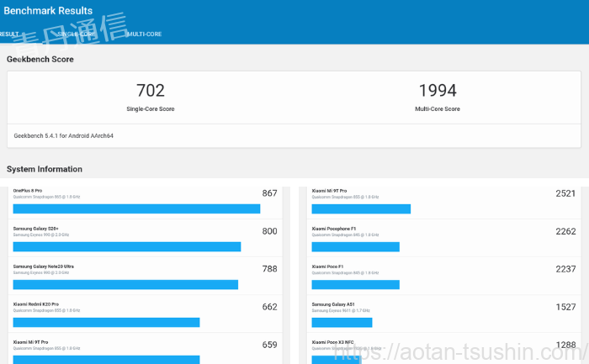Image resolution: width=589 pixels, height=364 pixels.
Task: Open the MULTI-CORE tab
Action: point(144,34)
